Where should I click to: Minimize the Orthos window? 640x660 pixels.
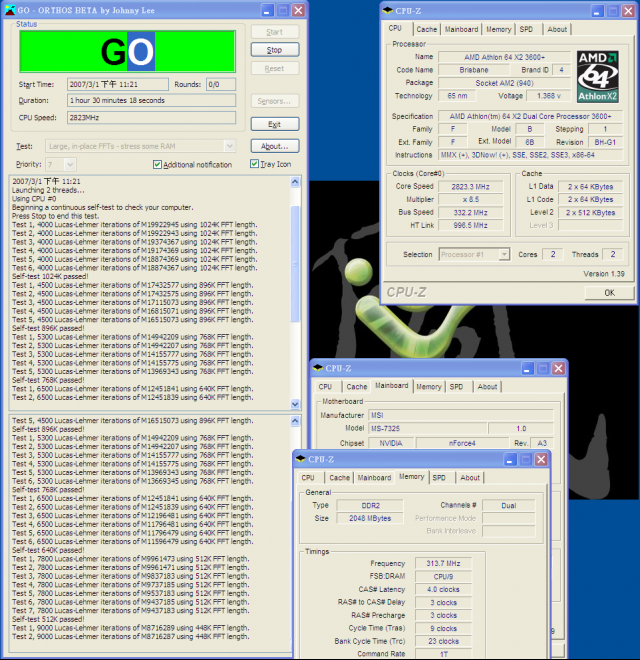point(267,11)
